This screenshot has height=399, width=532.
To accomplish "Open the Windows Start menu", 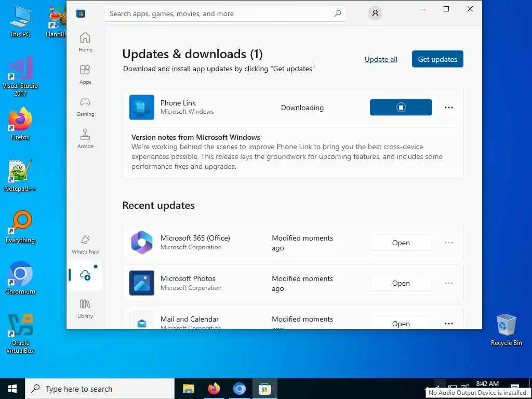I will (x=12, y=389).
